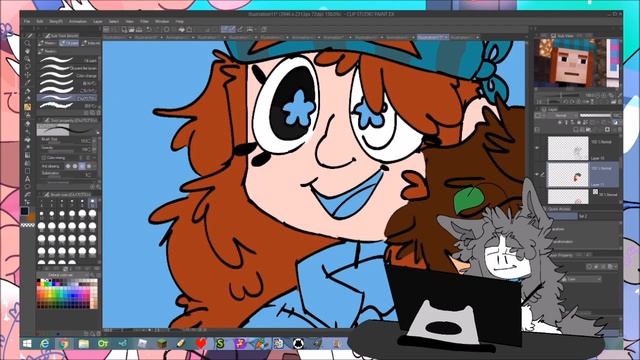Collapse the Tool Property panel header
The width and height of the screenshot is (640, 360).
(69, 120)
